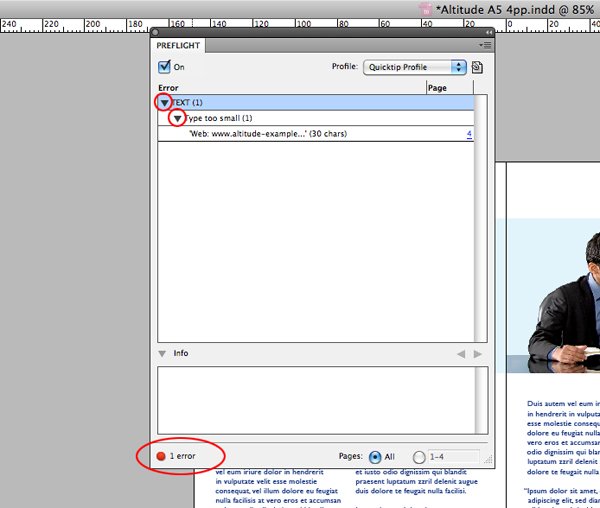Click the Page column header
This screenshot has width=600, height=508.
[437, 88]
